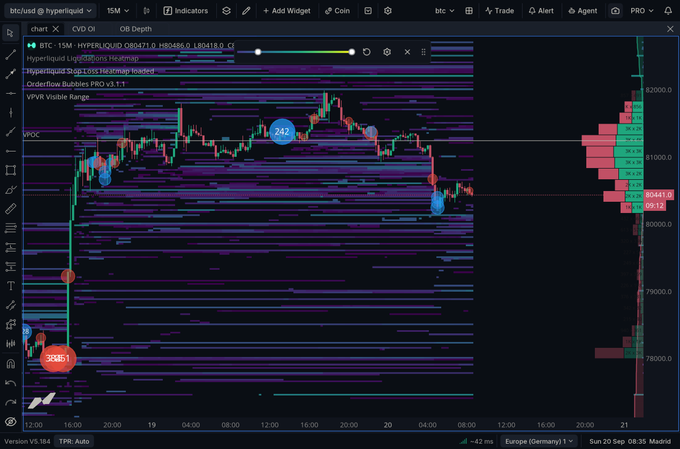This screenshot has width=680, height=449.
Task: Click the Hyperliquid Stop Loss Heatmap label
Action: coord(90,71)
